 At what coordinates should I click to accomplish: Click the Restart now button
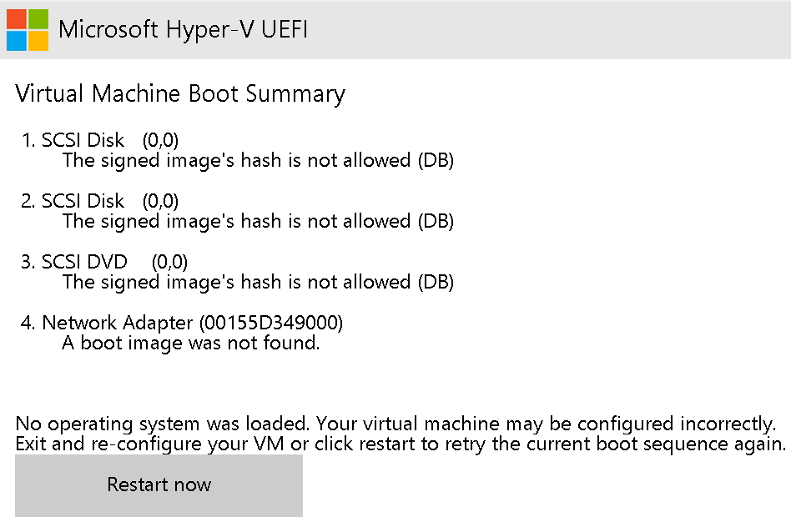coord(159,485)
